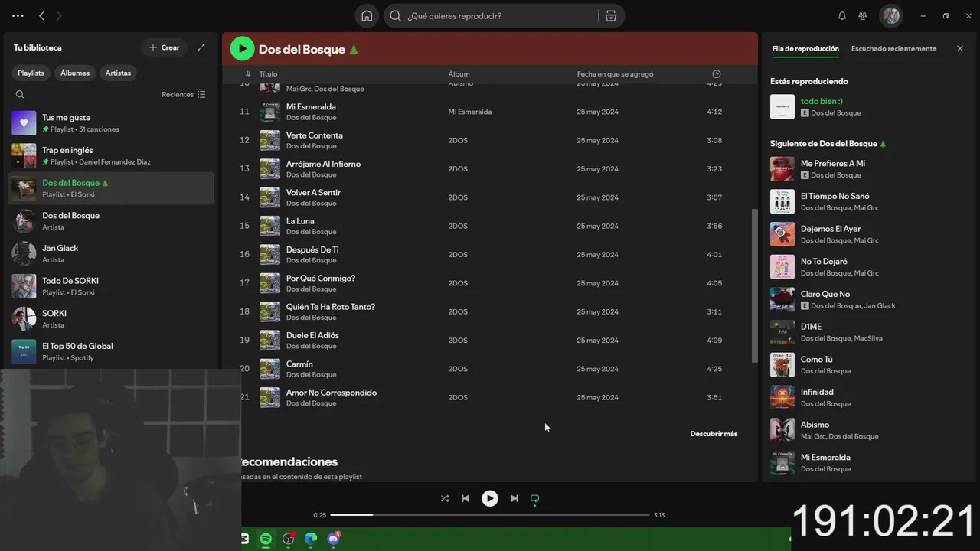This screenshot has height=551, width=980.
Task: Skip to next track
Action: (x=514, y=498)
